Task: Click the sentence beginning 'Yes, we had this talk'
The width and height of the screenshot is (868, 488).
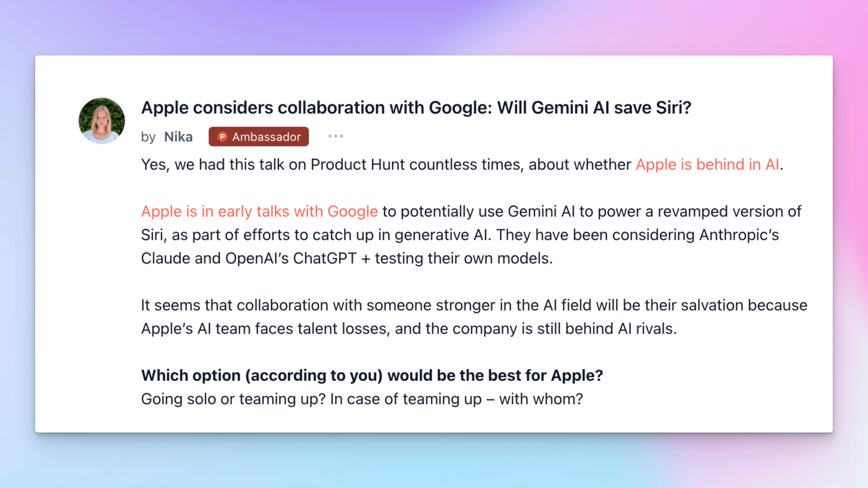Action: (x=462, y=164)
